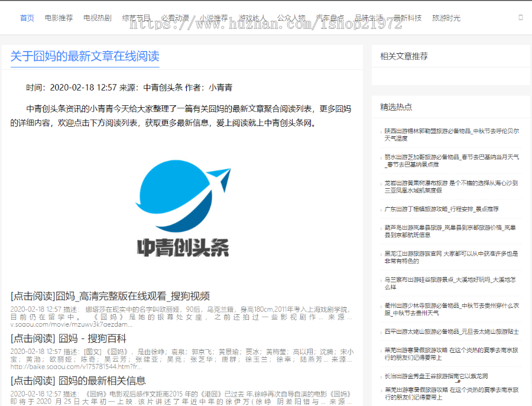The image size is (532, 406).
Task: Click the article time 2020-02-18 12:57 line
Action: click(x=129, y=88)
